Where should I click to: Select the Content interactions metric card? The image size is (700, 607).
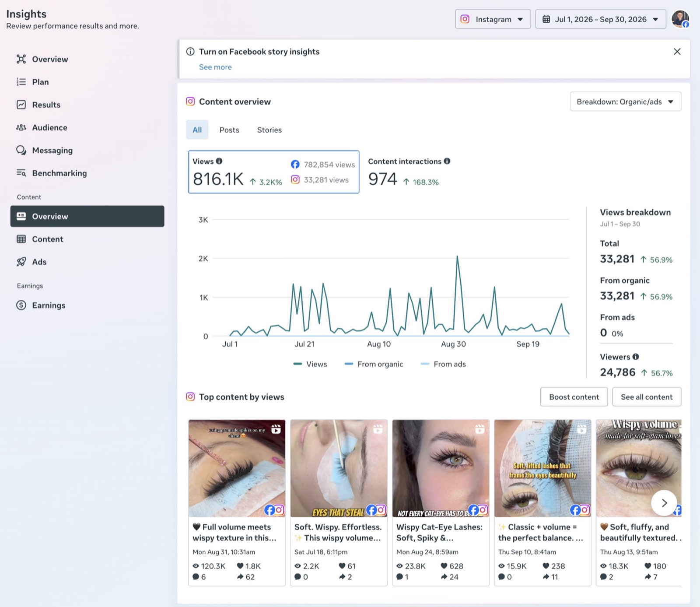coord(409,172)
